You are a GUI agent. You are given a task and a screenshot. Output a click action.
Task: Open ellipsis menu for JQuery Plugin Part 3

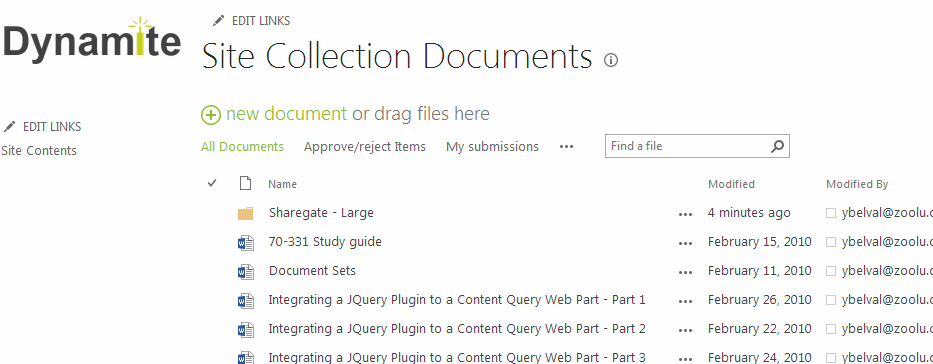685,359
